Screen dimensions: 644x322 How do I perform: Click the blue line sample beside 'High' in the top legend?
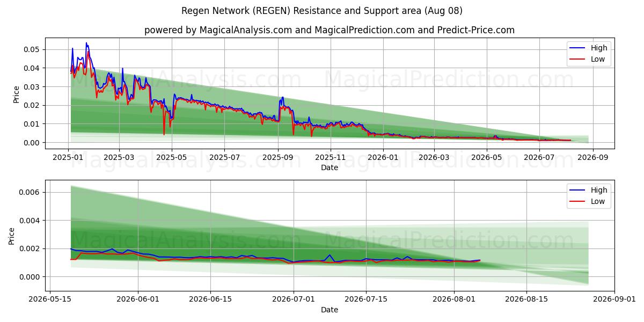578,48
